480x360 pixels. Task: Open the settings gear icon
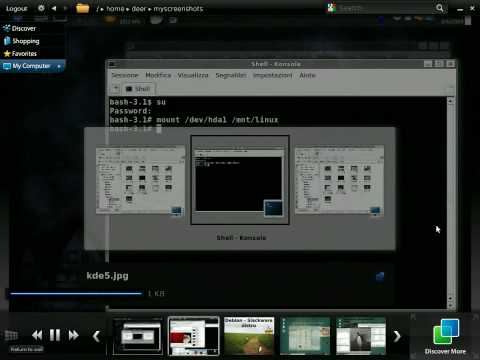tap(41, 8)
